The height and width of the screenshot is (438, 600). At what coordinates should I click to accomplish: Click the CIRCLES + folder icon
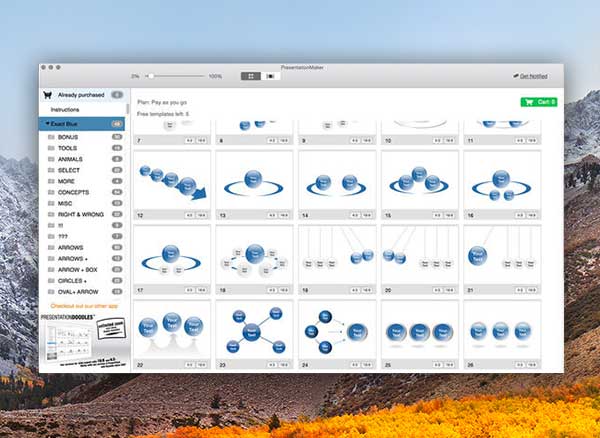[51, 281]
